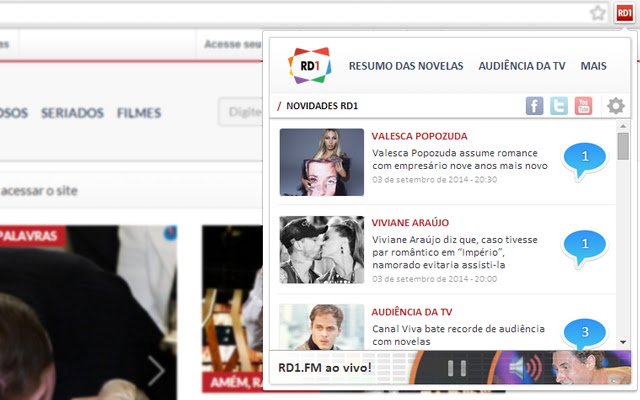This screenshot has width=640, height=400.
Task: Open RD1 YouTube channel icon
Action: pyautogui.click(x=583, y=106)
